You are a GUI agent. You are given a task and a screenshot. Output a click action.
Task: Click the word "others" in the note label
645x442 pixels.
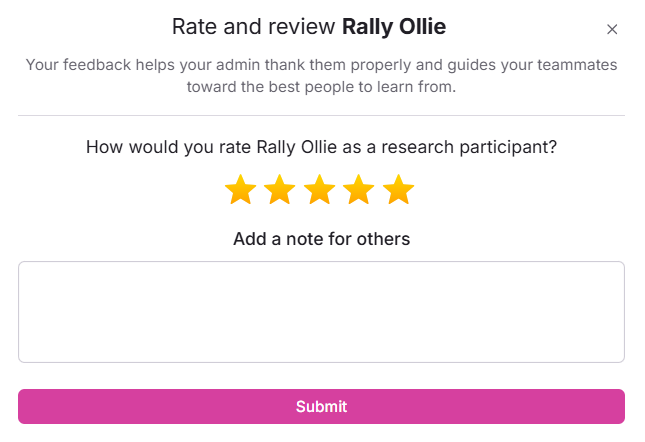(384, 239)
